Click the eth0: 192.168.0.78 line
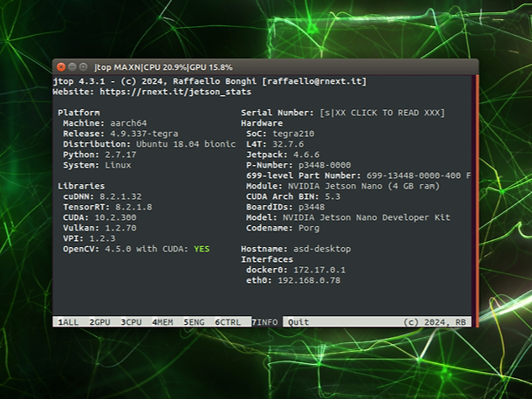This screenshot has width=532, height=399. (x=294, y=281)
